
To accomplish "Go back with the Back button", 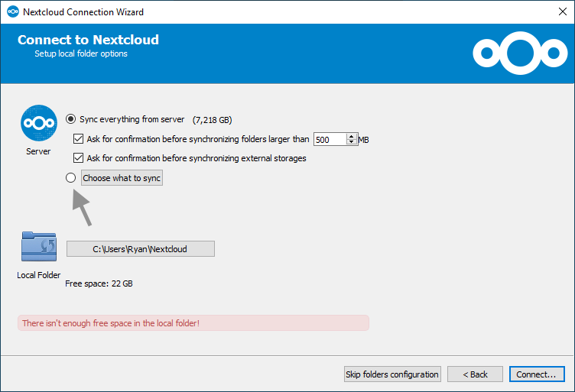I will [x=475, y=374].
